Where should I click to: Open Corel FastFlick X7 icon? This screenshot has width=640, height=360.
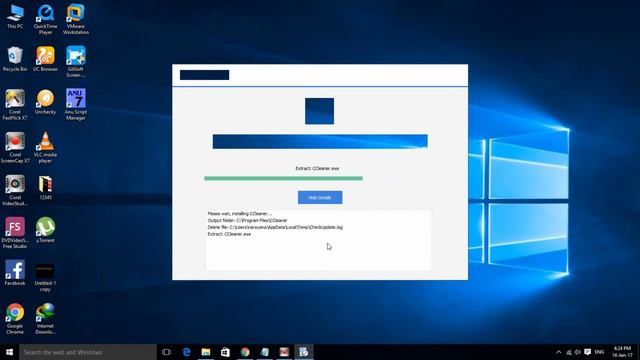(x=15, y=104)
